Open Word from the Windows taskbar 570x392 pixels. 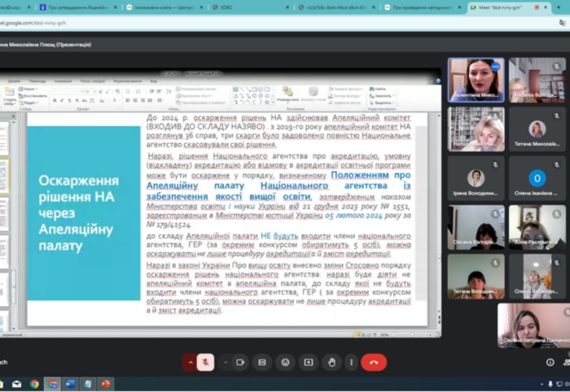[x=70, y=384]
